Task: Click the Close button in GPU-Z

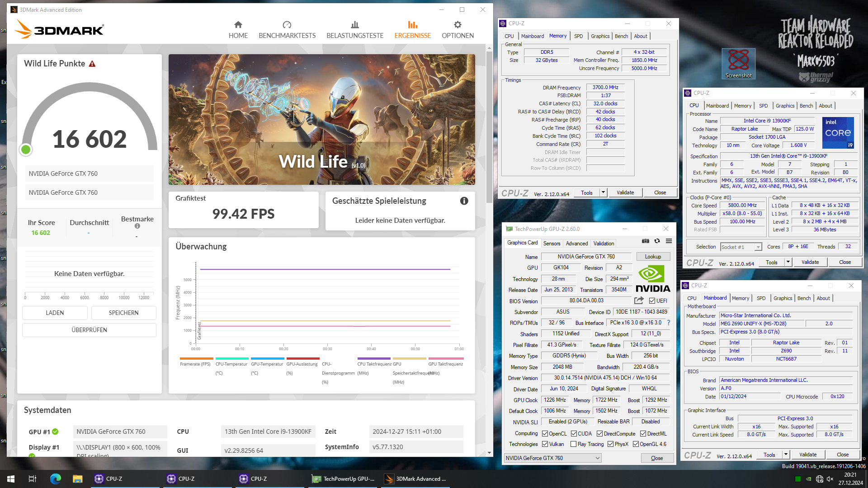Action: point(657,458)
